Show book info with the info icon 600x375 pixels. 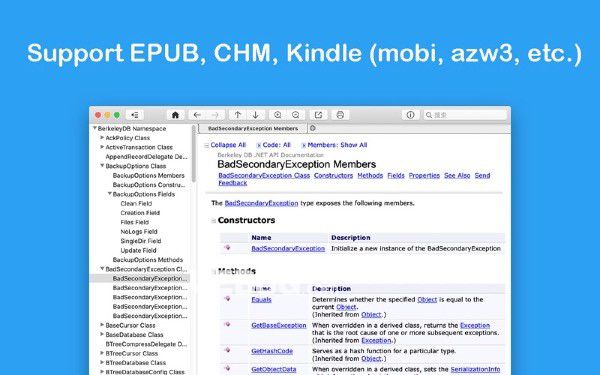click(411, 115)
